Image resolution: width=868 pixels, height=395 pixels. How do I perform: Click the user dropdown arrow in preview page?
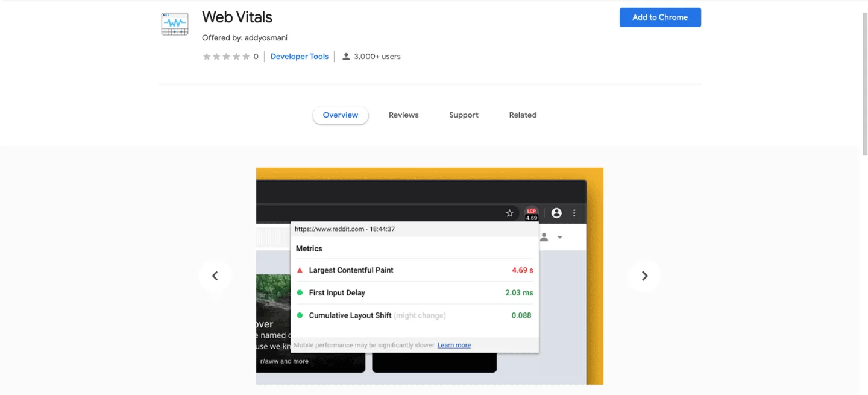point(559,238)
